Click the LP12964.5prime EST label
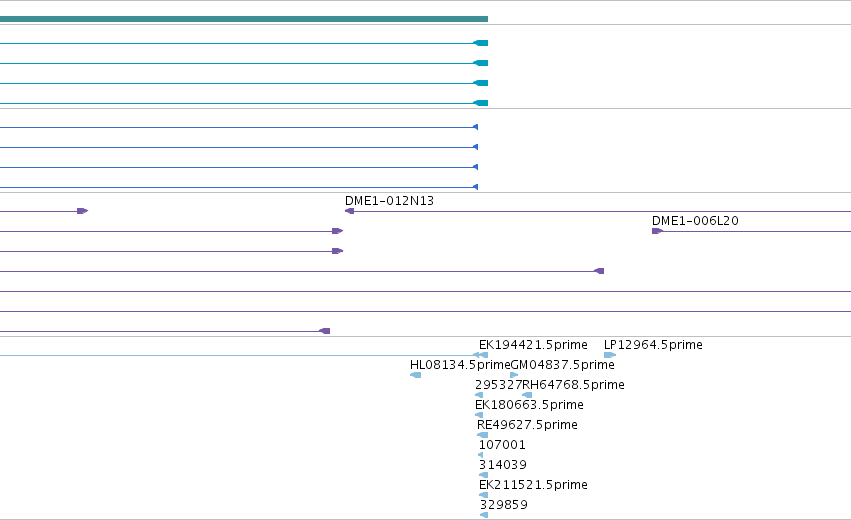Screen dimensions: 851x520 click(x=653, y=345)
